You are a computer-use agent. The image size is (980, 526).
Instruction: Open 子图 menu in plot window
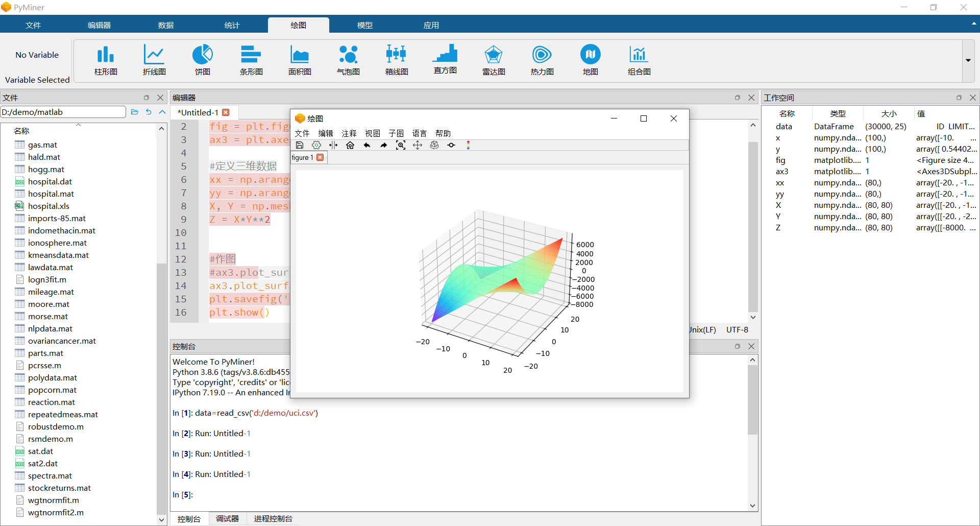click(x=396, y=133)
